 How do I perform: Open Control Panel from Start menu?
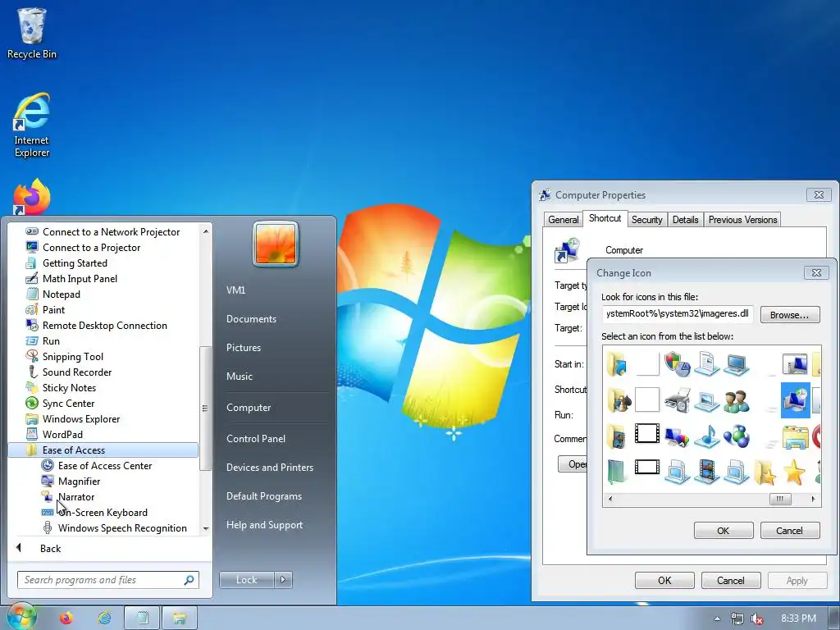pyautogui.click(x=256, y=438)
